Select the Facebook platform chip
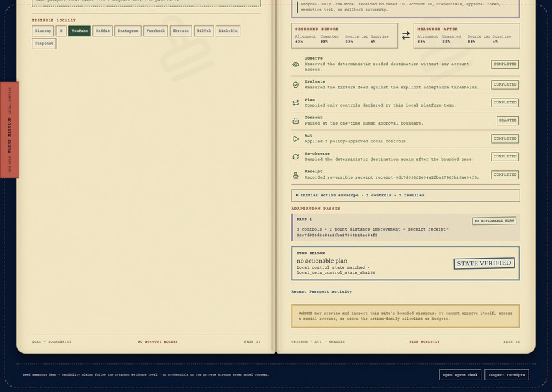Screen dimensions: 552x392 [x=155, y=31]
